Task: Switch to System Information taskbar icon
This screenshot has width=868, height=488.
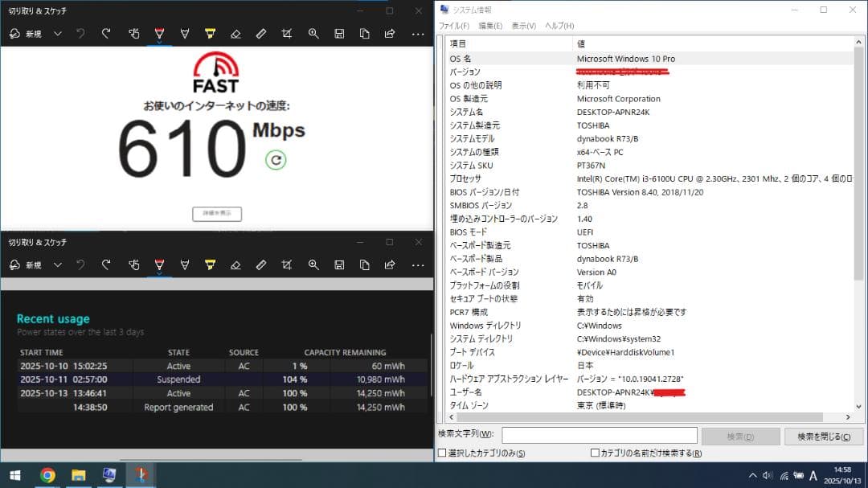Action: pyautogui.click(x=109, y=475)
